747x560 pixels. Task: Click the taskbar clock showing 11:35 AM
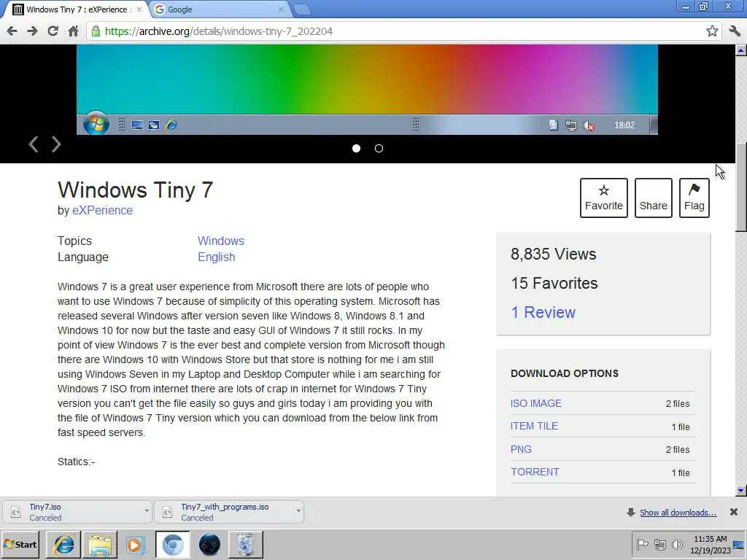[x=711, y=544]
